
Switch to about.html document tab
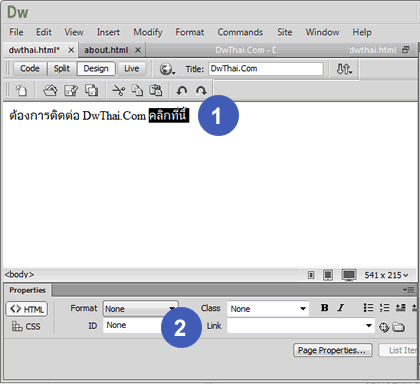(x=106, y=50)
